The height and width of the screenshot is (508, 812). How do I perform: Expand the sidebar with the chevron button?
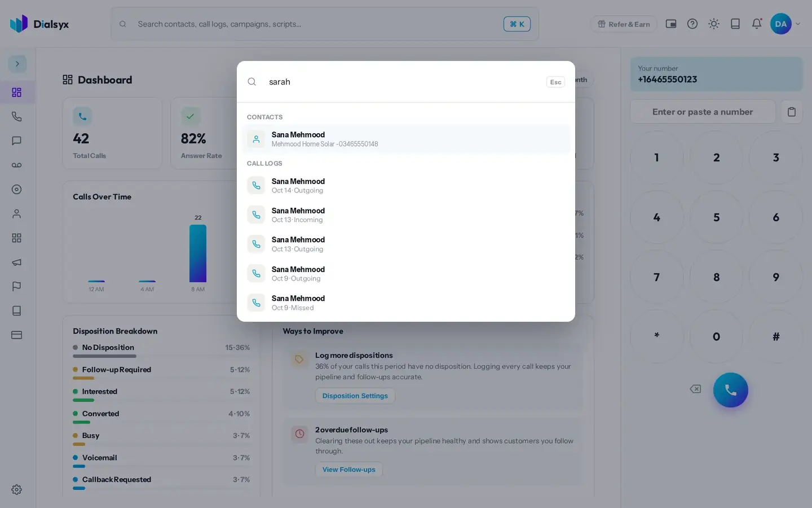[17, 64]
